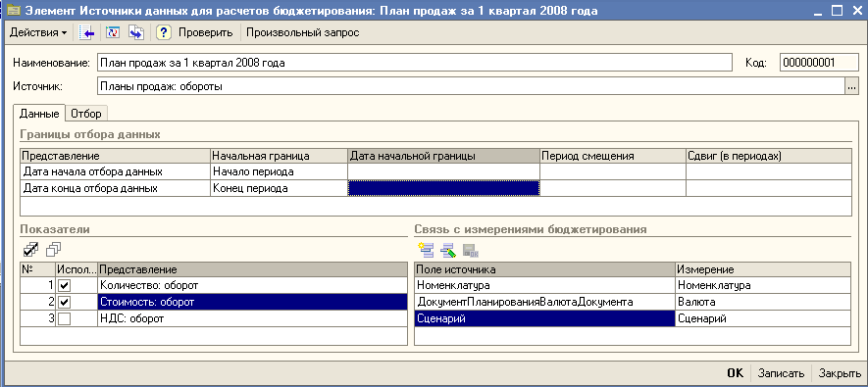This screenshot has width=868, height=387.
Task: Click the Измерение column header
Action: click(x=763, y=269)
